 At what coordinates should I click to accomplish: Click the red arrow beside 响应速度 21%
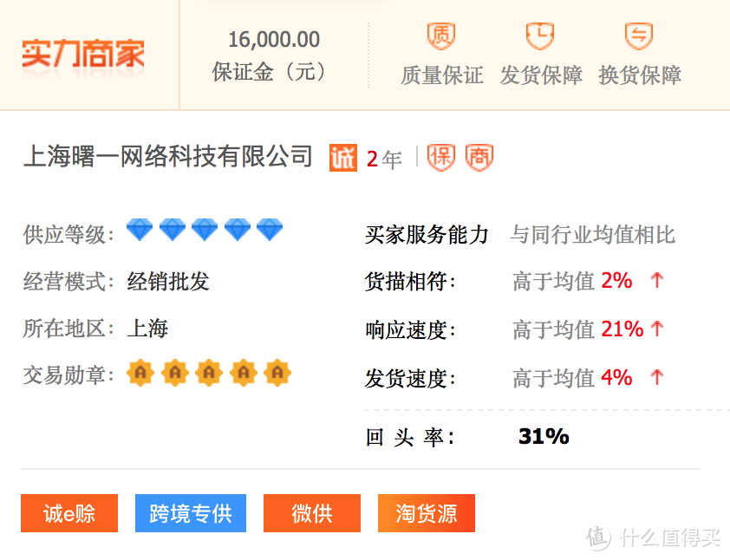[657, 329]
